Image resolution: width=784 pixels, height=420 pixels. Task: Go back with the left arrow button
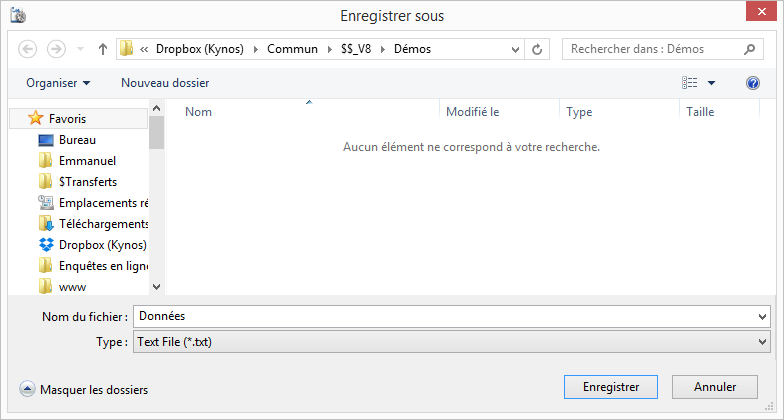point(28,49)
